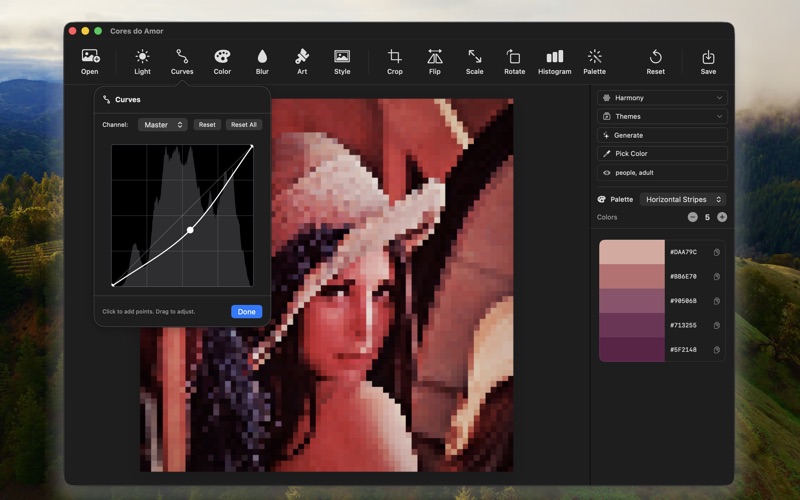Select the #DAA79C palette swatch
The image size is (800, 500).
tap(632, 252)
